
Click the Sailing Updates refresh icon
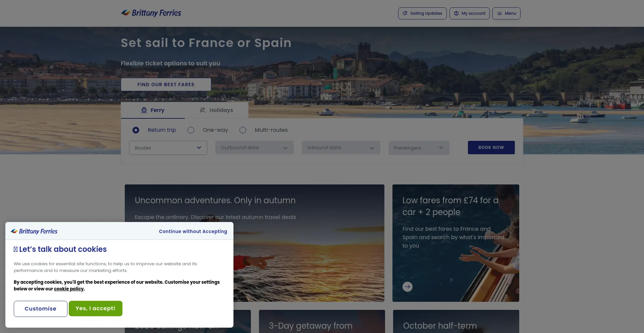coord(405,13)
